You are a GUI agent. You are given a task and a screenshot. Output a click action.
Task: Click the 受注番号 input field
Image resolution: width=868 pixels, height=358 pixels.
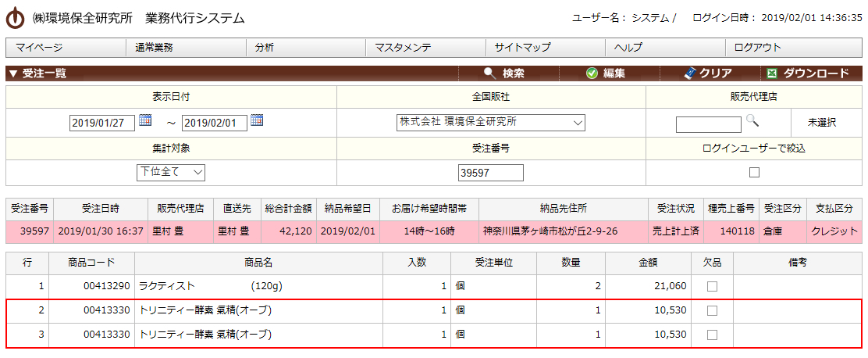491,173
